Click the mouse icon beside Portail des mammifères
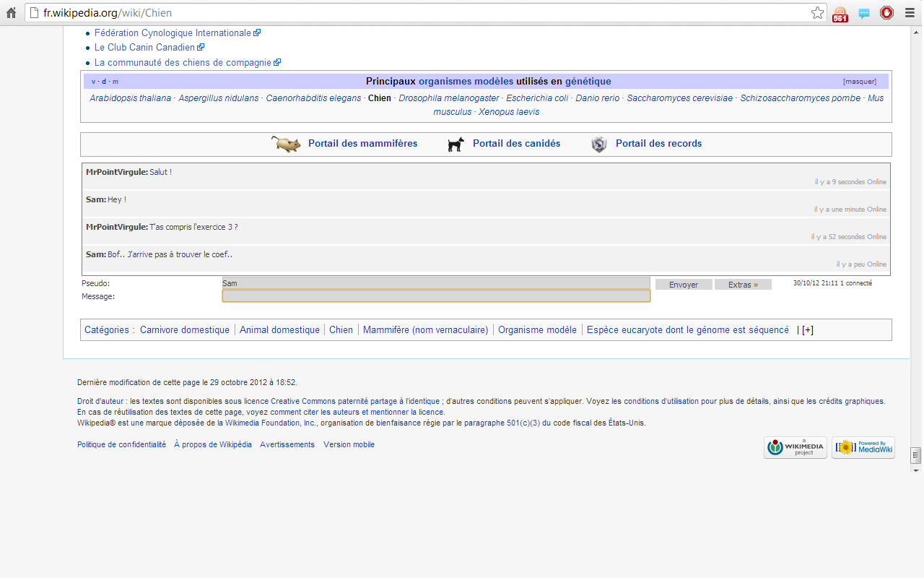 tap(286, 144)
